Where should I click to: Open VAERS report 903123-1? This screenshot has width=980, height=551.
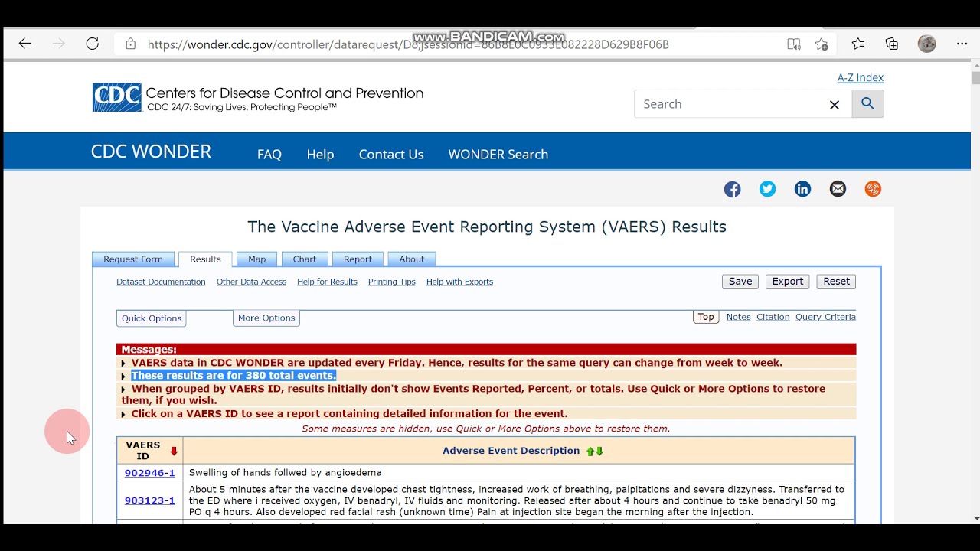point(149,500)
